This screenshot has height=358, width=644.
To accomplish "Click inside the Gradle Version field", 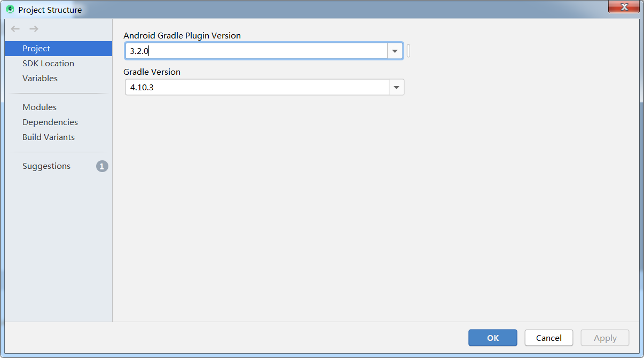I will tap(240, 87).
